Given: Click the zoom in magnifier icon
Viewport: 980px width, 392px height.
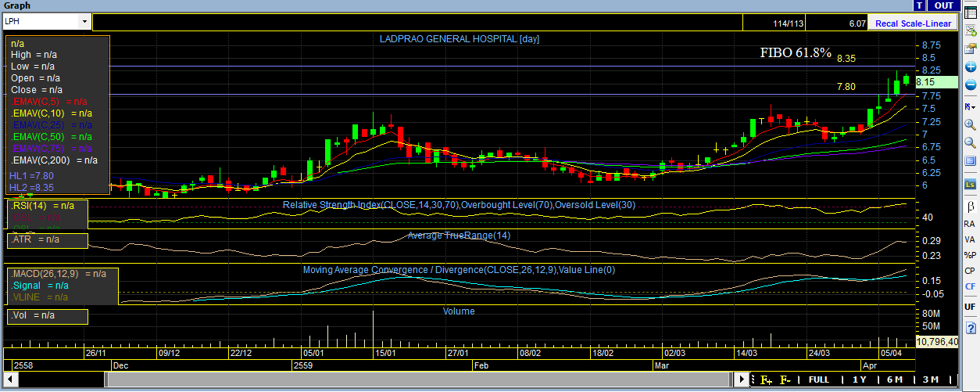Looking at the screenshot, I should tap(970, 124).
